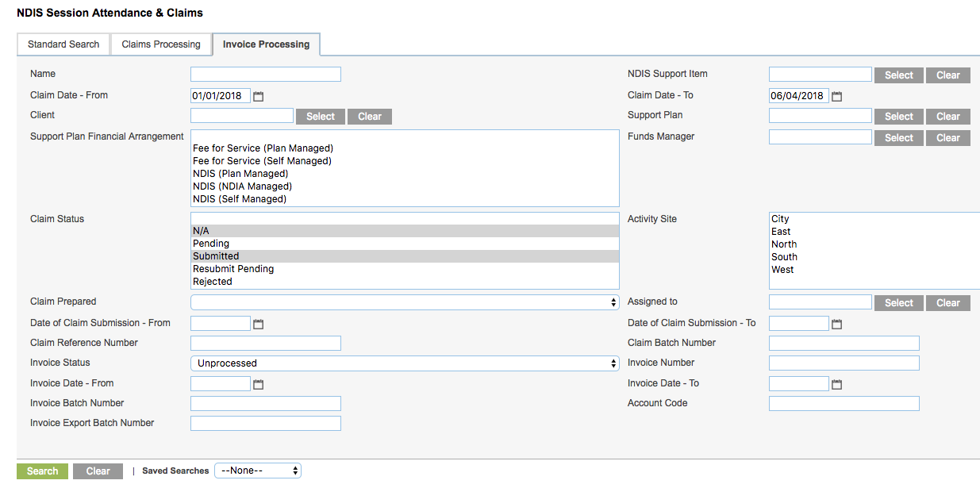The height and width of the screenshot is (488, 980).
Task: Click Select for Assigned to
Action: coord(899,303)
